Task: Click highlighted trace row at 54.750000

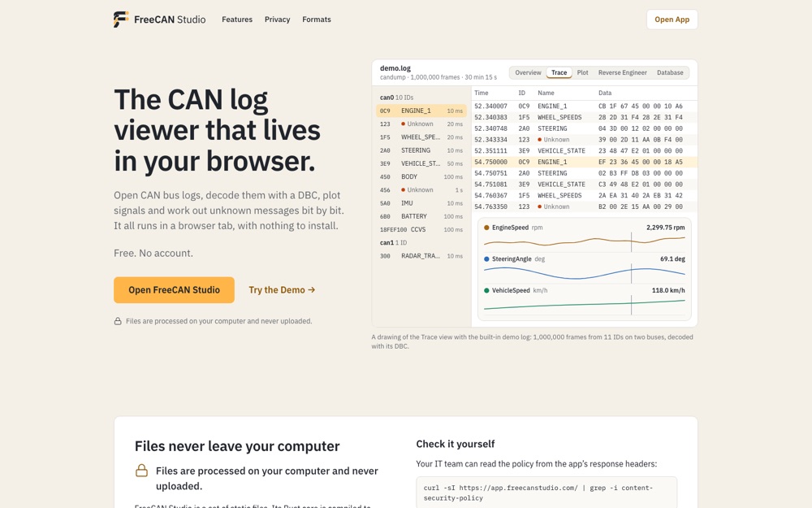Action: (x=584, y=162)
